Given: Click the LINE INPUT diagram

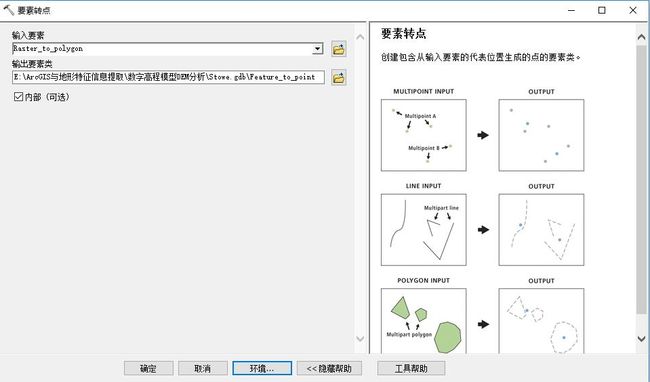Looking at the screenshot, I should pyautogui.click(x=424, y=230).
